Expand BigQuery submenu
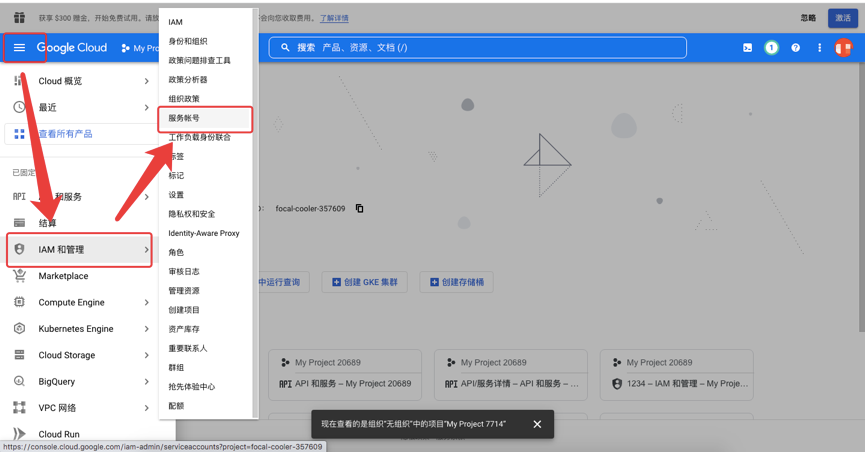The height and width of the screenshot is (452, 865). (146, 381)
